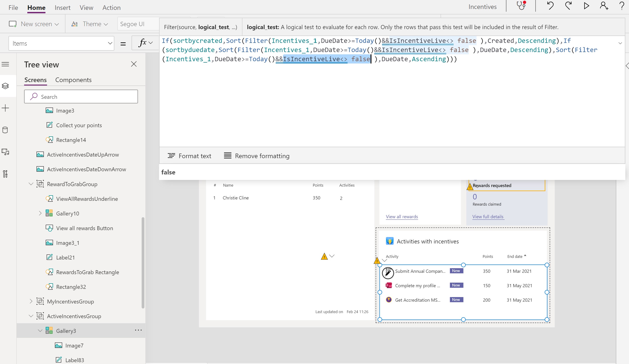Open the Items property dropdown
Screen dimensions: 629x364
110,43
